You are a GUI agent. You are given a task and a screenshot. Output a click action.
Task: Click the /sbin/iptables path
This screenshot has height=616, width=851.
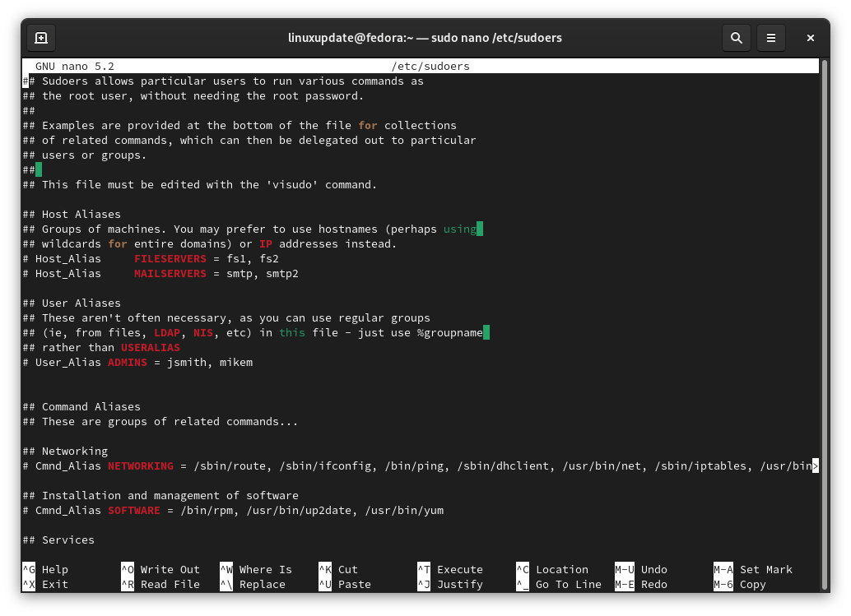pyautogui.click(x=700, y=465)
